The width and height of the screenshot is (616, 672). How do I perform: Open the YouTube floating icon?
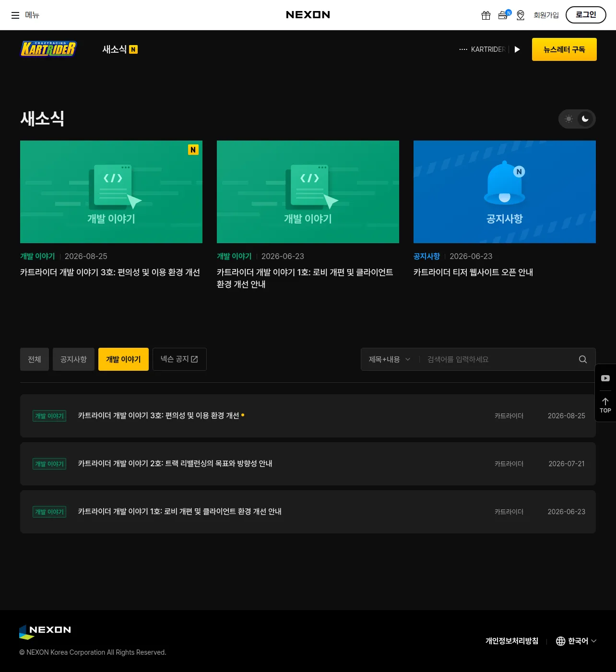tap(605, 378)
